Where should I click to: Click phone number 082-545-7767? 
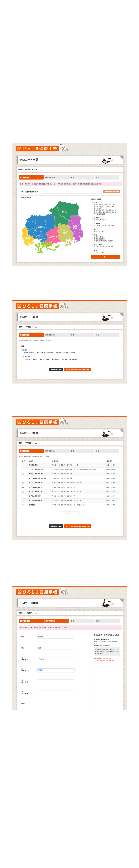[111, 505]
